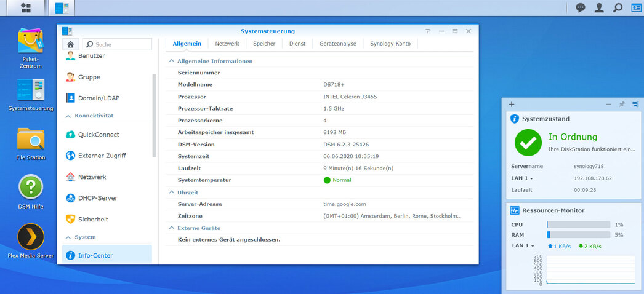Click the RAM usage bar
This screenshot has width=644, height=294.
point(578,235)
